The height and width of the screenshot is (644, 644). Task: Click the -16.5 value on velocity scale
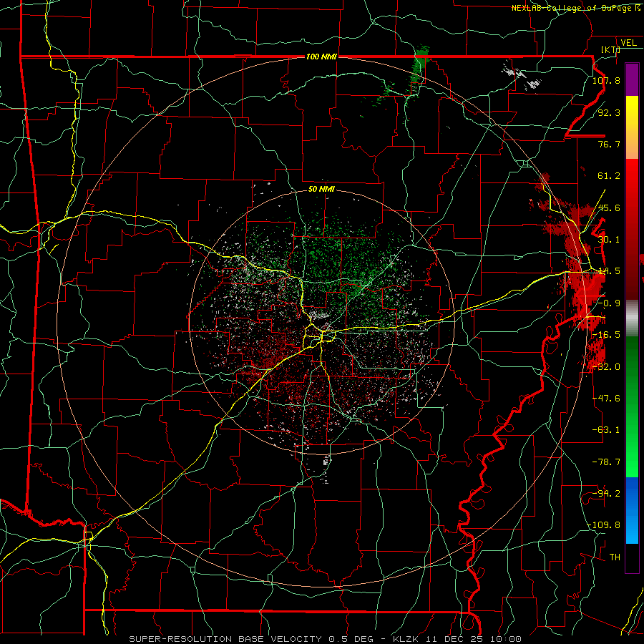click(x=606, y=335)
